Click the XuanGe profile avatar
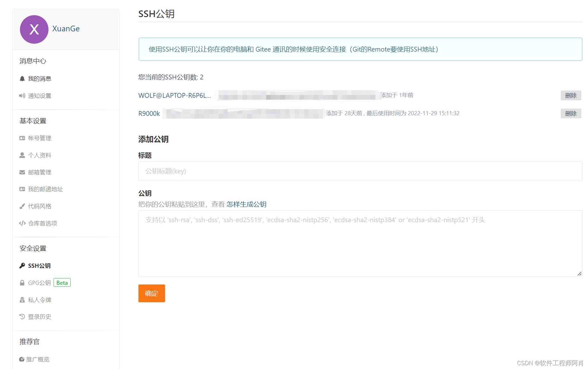This screenshot has width=588, height=369. 34,29
